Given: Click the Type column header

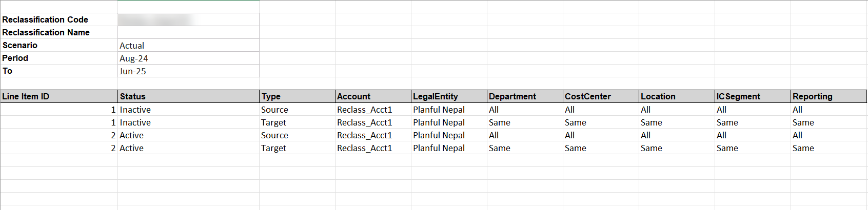Looking at the screenshot, I should coord(297,96).
